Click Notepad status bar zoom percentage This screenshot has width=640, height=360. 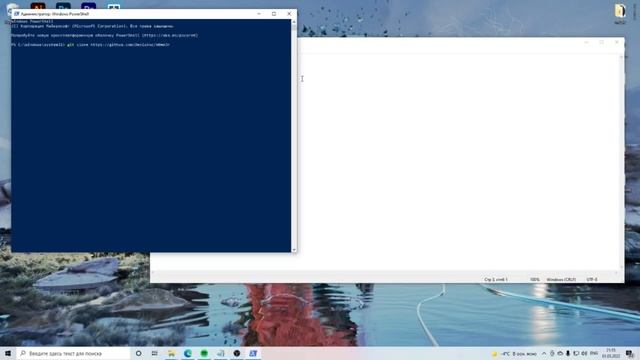535,280
